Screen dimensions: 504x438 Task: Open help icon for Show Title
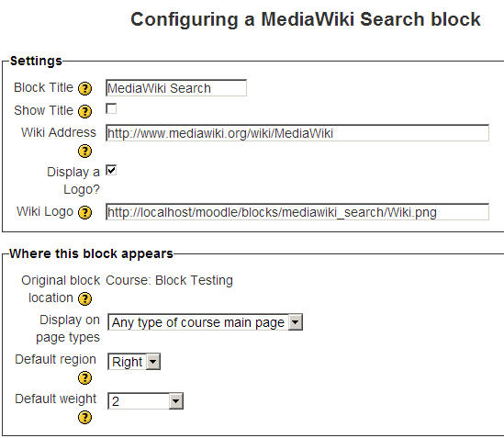tap(84, 111)
